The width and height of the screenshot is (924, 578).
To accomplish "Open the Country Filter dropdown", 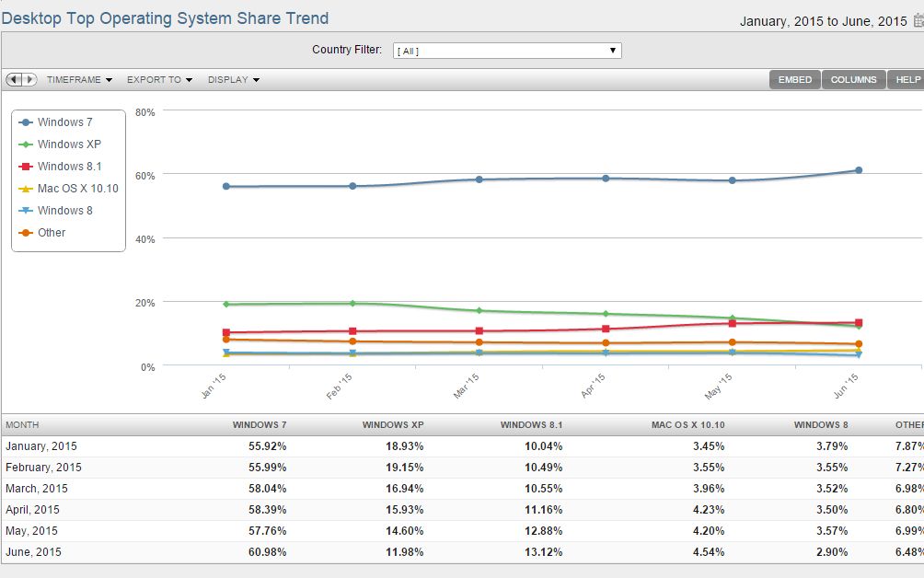I will click(x=507, y=51).
